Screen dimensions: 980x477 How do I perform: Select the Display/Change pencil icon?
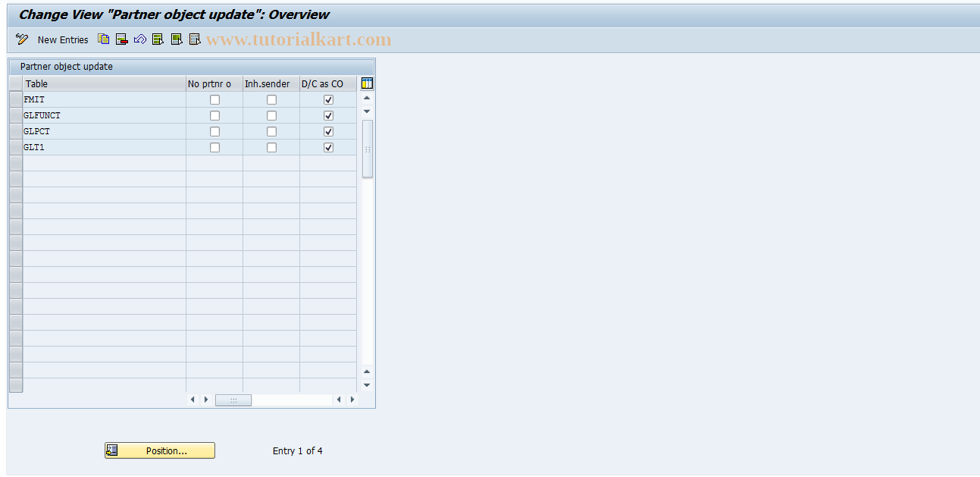[x=20, y=39]
